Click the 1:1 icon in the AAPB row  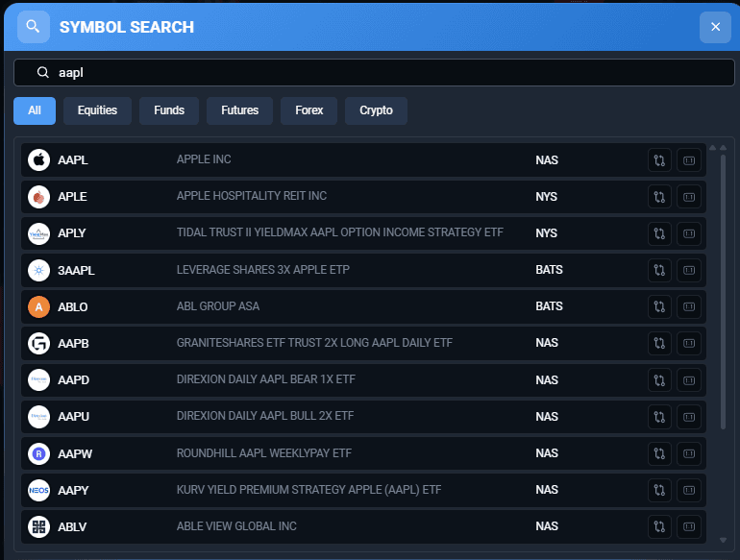click(688, 344)
